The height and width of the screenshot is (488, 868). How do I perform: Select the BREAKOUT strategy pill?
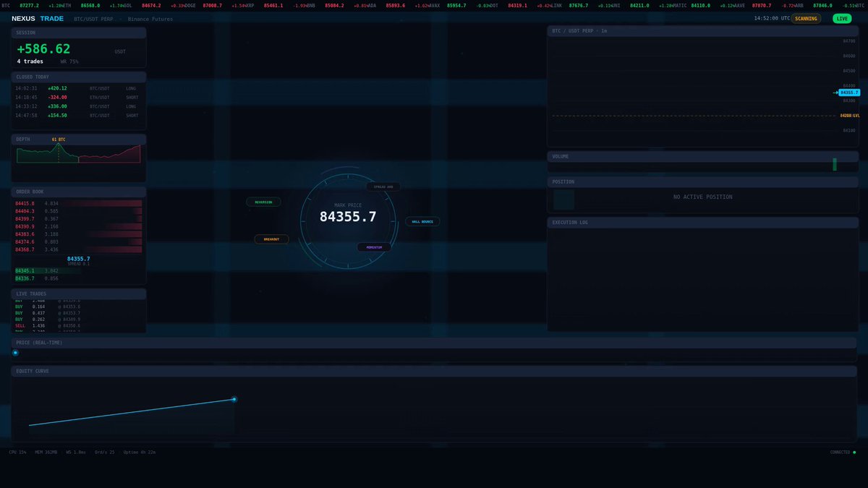[271, 239]
